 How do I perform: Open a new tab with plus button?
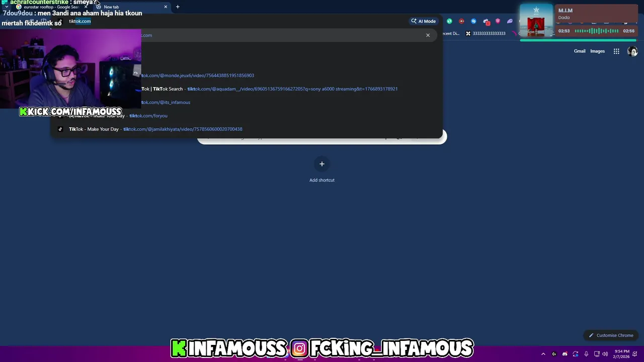point(178,7)
